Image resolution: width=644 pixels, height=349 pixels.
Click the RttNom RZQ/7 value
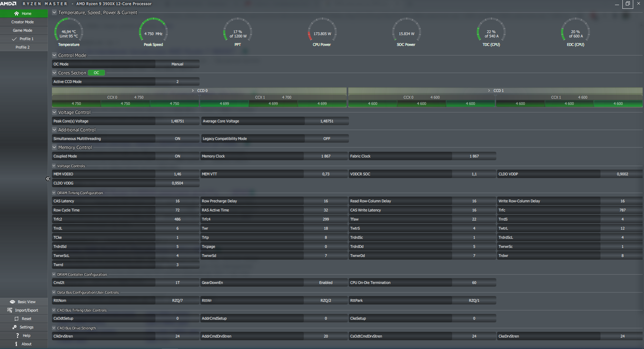(177, 300)
